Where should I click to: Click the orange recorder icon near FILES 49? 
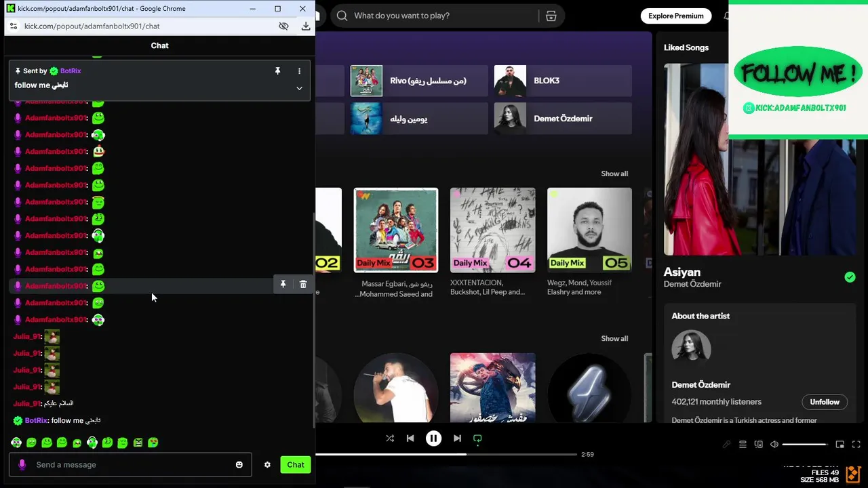(853, 474)
